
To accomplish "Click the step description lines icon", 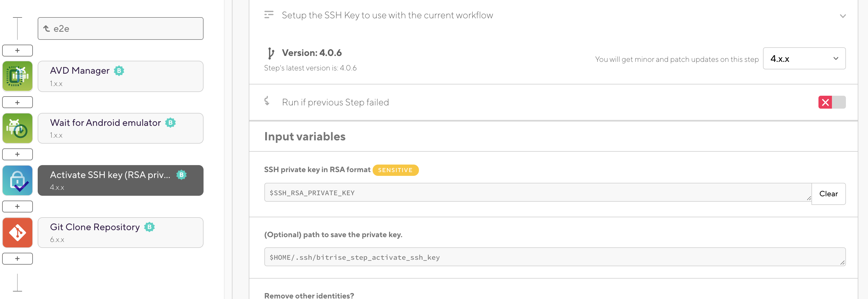I will click(268, 15).
